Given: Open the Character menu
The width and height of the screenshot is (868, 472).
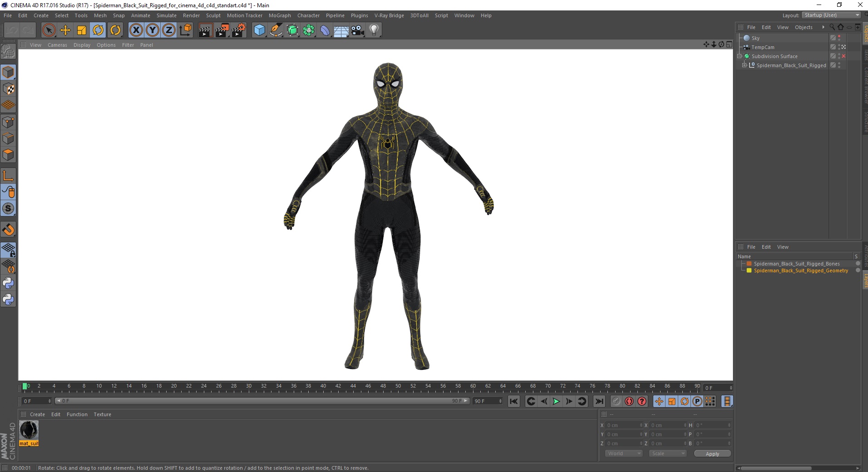Looking at the screenshot, I should (x=308, y=15).
